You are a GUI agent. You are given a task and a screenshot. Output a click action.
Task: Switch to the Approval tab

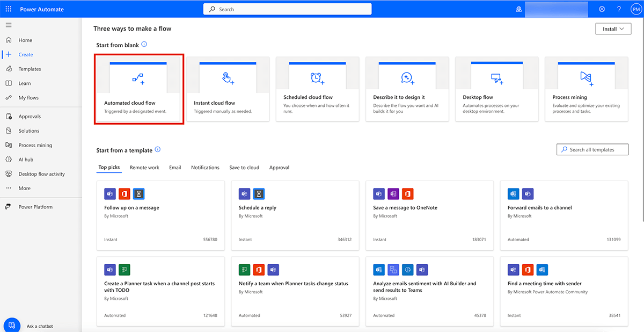click(279, 168)
